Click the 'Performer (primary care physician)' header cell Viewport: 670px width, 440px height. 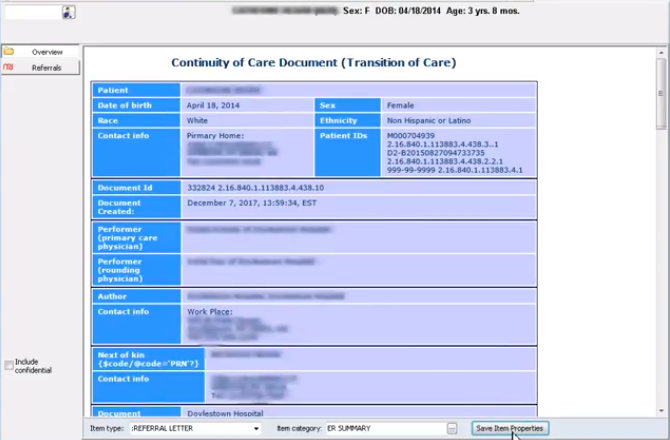(x=136, y=238)
